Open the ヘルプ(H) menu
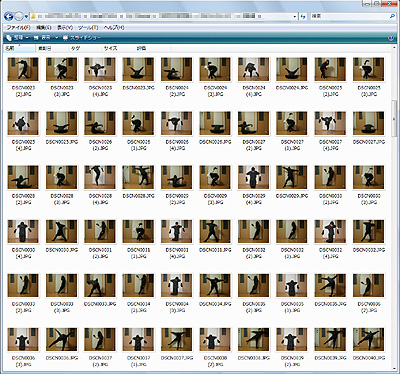Screen dimensions: 400x374 114,28
